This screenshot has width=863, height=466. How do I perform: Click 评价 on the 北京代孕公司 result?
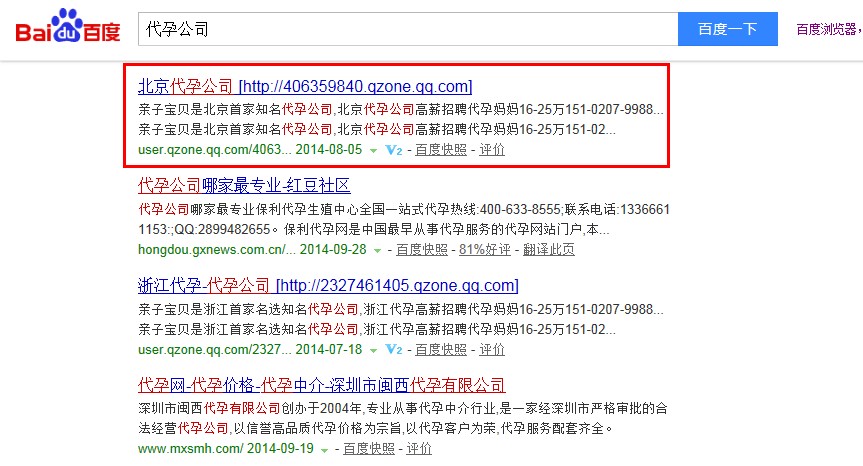click(492, 150)
